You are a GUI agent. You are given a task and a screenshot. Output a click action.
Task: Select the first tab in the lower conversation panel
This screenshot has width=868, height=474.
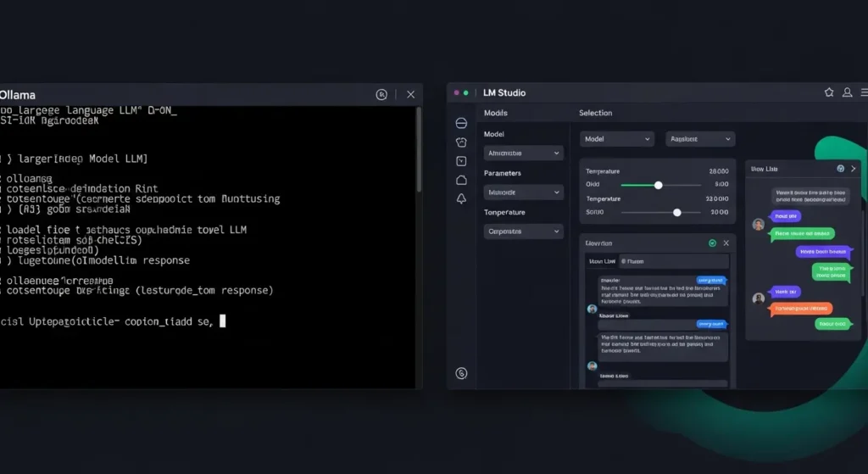[602, 261]
